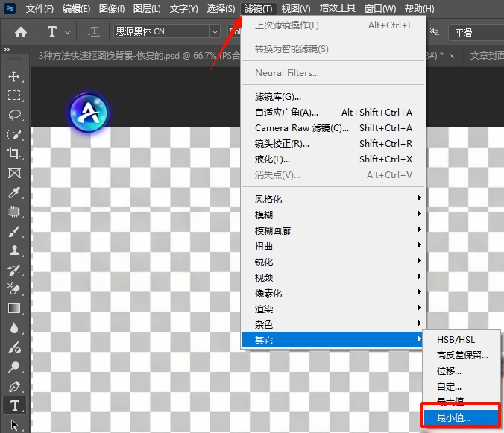Open the 图像(I) menu
504x433 pixels.
click(x=112, y=9)
